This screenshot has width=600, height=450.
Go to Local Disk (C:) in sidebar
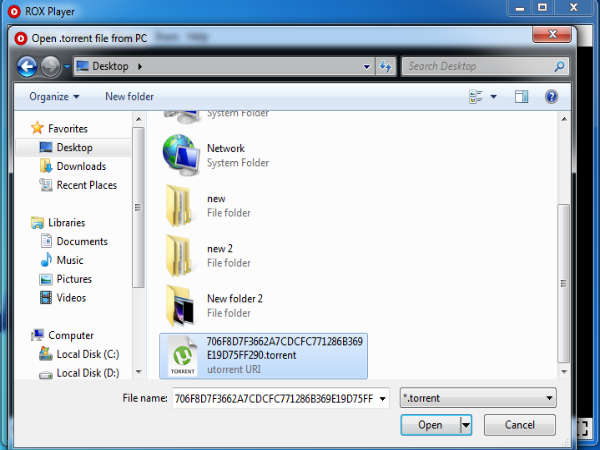point(87,354)
